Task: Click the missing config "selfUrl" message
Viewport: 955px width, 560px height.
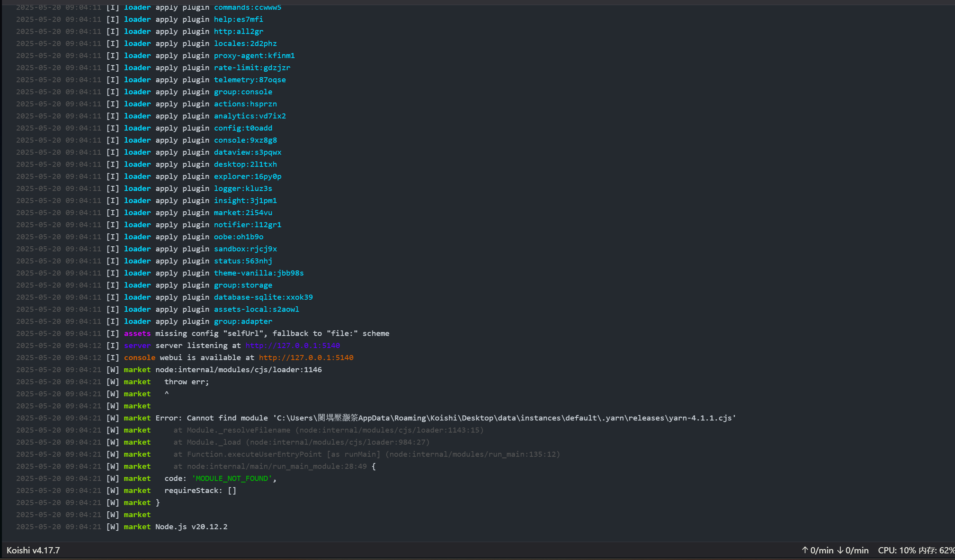Action: pyautogui.click(x=272, y=333)
